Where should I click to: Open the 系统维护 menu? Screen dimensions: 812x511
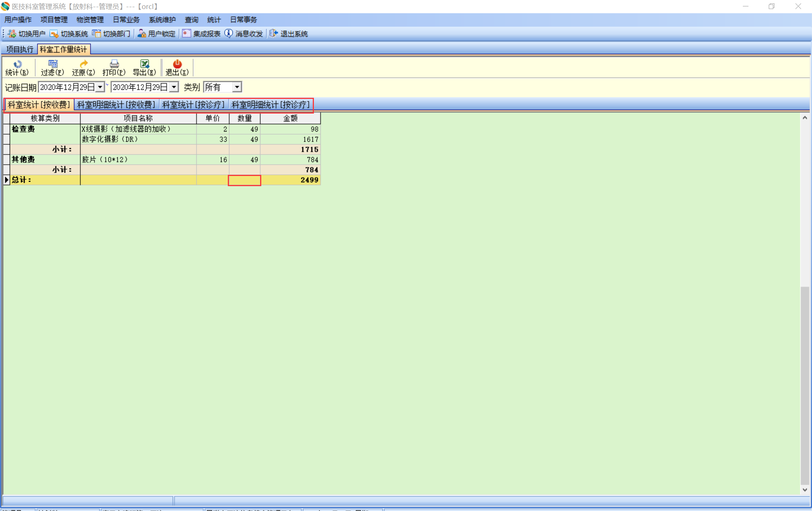click(162, 20)
